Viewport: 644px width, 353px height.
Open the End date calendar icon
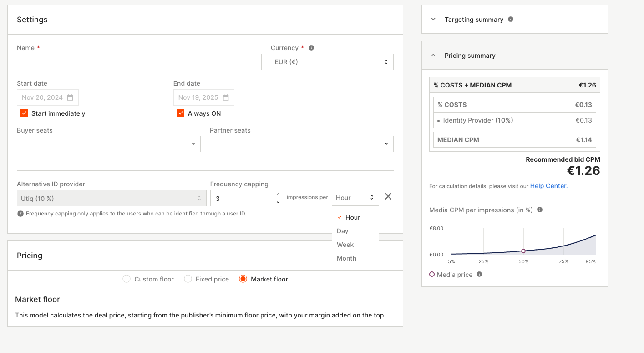click(x=226, y=97)
